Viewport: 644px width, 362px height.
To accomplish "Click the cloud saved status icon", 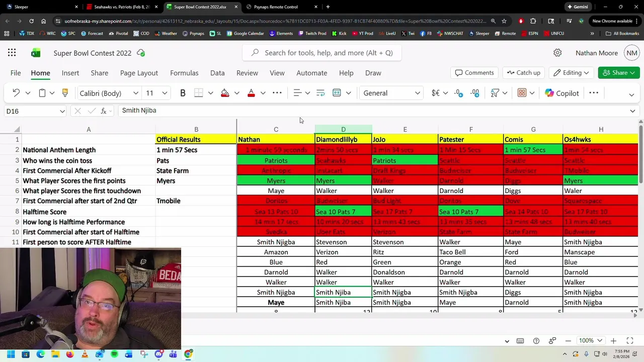I will pyautogui.click(x=141, y=53).
